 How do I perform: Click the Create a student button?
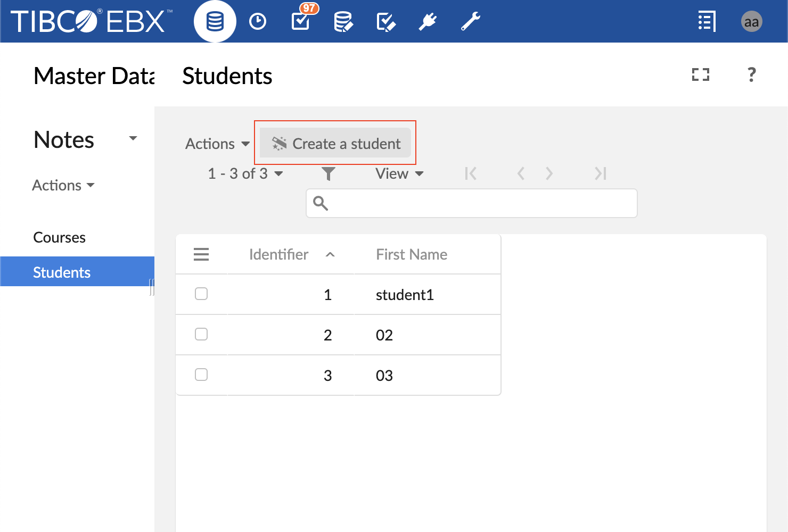tap(335, 144)
